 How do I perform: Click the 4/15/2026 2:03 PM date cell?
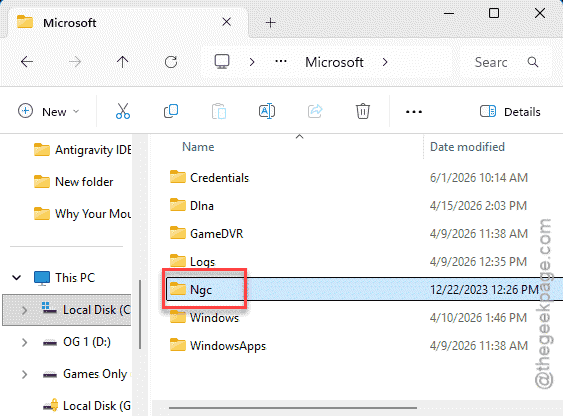[478, 206]
